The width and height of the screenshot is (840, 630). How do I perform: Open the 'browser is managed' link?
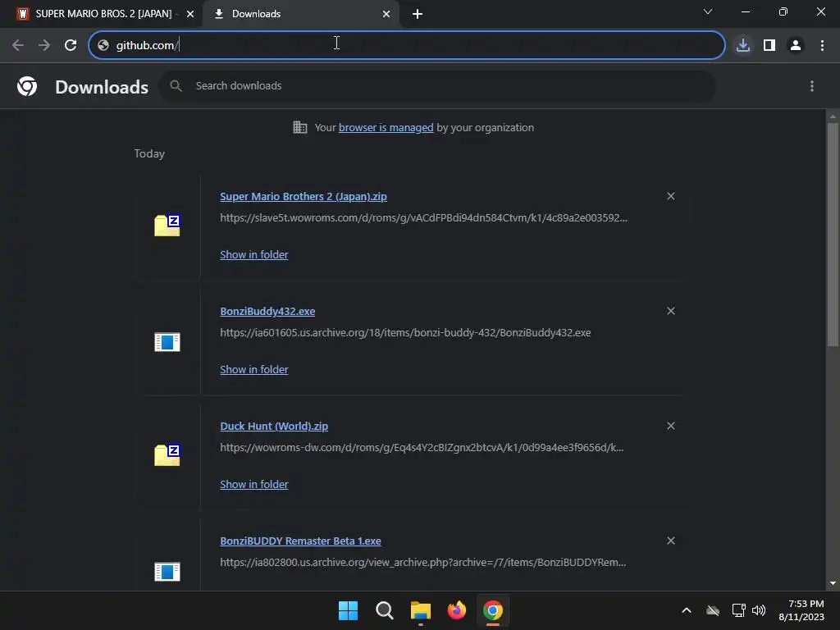point(386,127)
